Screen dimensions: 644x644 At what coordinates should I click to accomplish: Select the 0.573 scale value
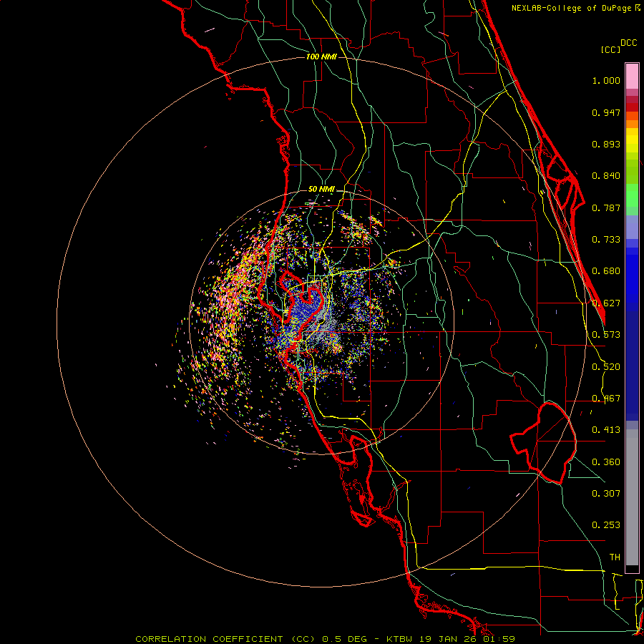tap(606, 335)
